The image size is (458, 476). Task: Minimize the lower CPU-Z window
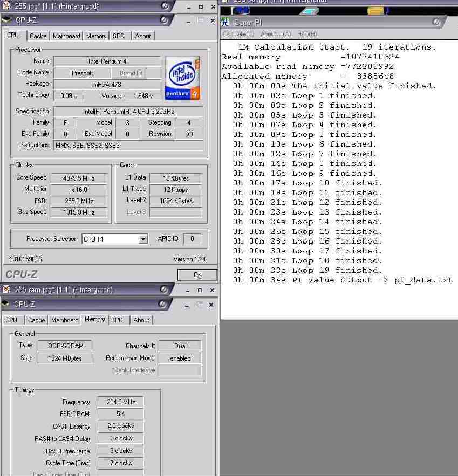187,305
